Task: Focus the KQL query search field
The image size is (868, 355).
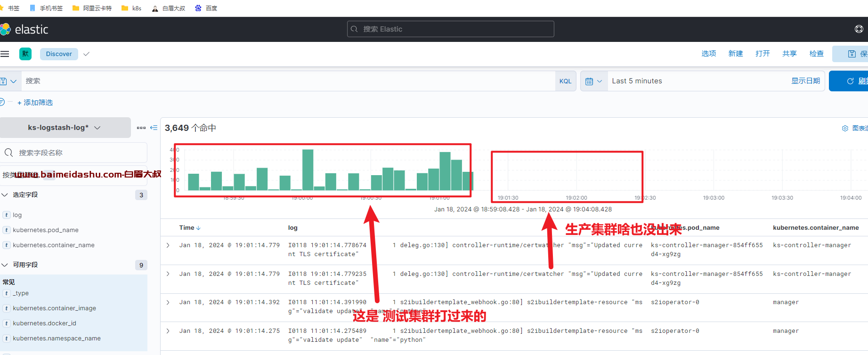Action: [288, 81]
